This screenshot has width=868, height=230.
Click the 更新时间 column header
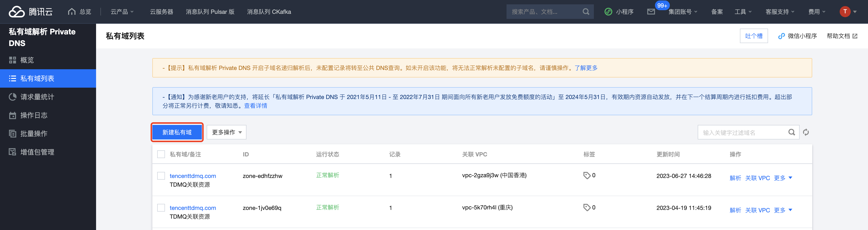668,154
